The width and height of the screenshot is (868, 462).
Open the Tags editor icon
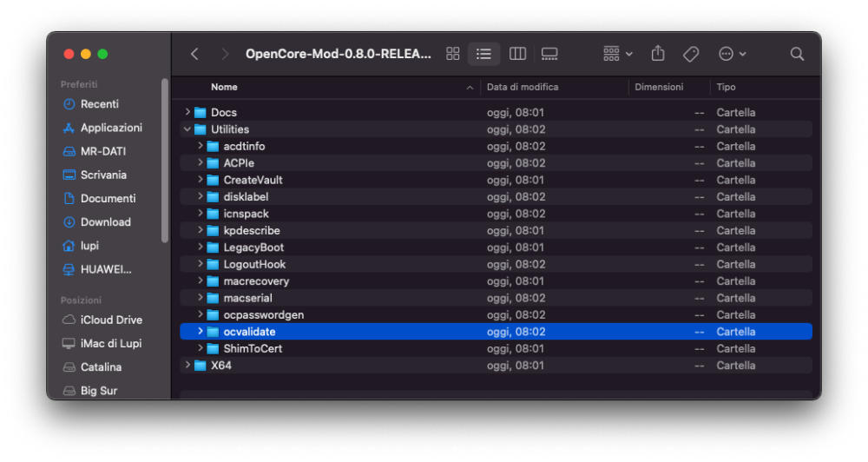691,54
